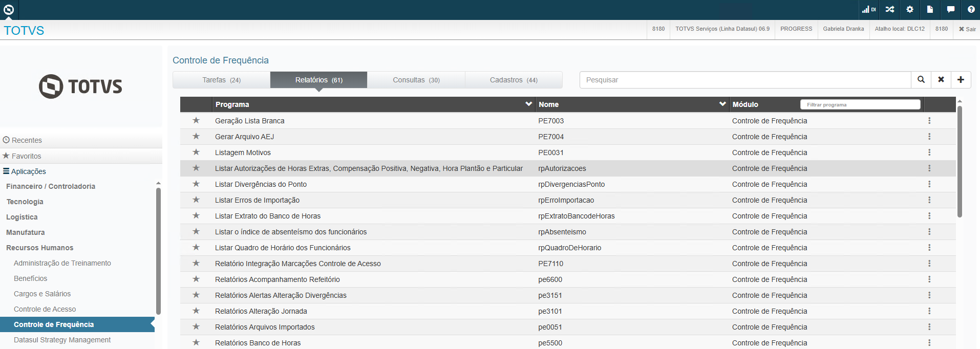Open three-dot menu for rpDivergenciasPonto
The width and height of the screenshot is (980, 349).
click(929, 184)
